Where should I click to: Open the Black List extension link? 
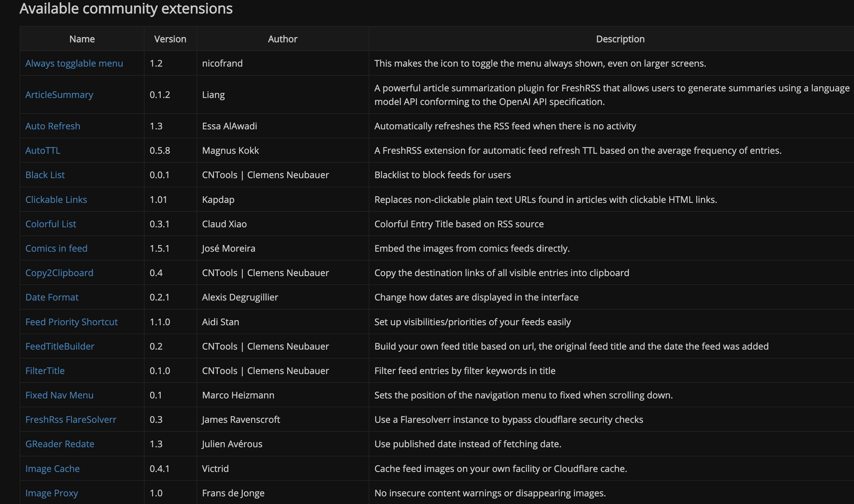coord(45,175)
